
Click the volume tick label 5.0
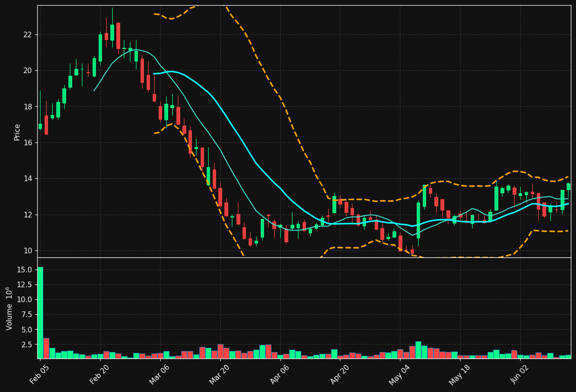[x=27, y=330]
